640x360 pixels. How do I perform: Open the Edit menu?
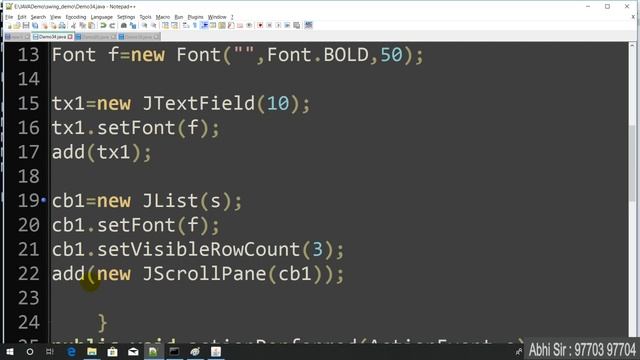22,17
